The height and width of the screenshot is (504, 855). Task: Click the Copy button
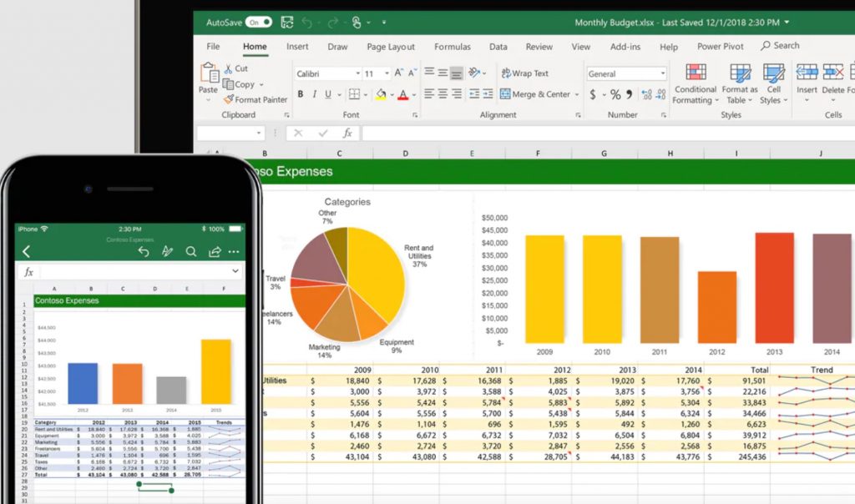[x=238, y=84]
